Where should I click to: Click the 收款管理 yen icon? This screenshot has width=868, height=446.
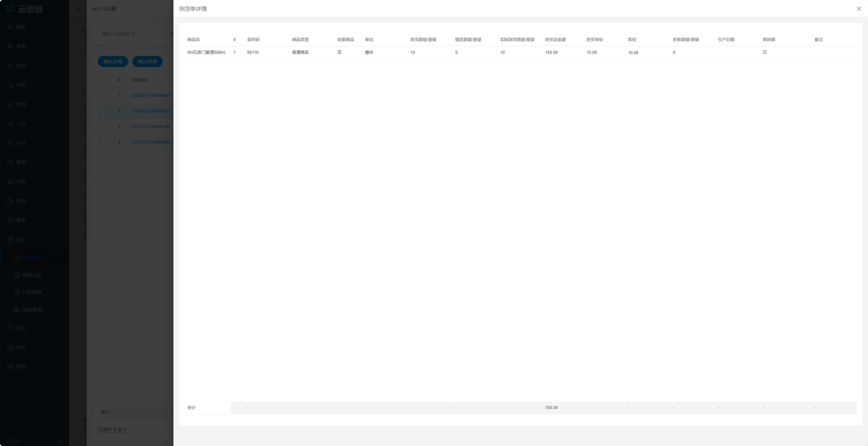pyautogui.click(x=16, y=310)
